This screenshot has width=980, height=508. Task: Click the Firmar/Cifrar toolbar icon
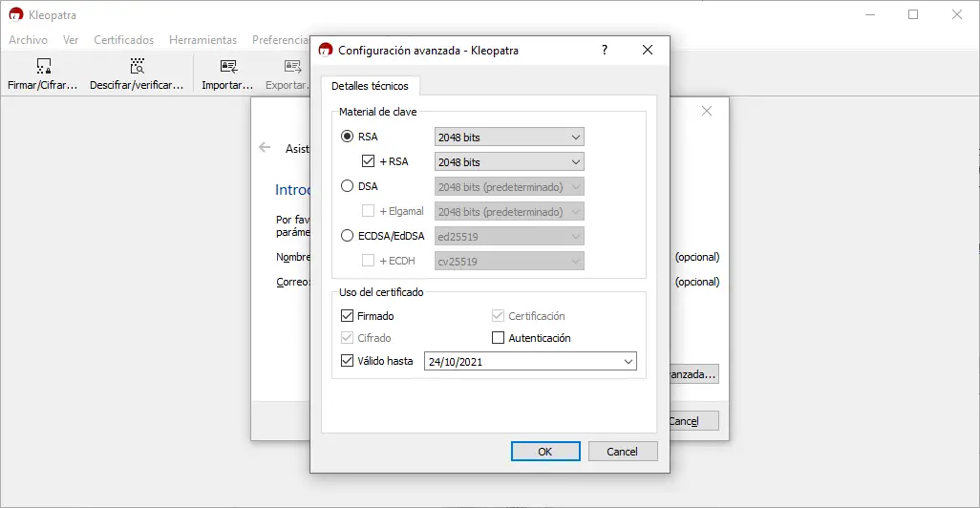click(43, 66)
